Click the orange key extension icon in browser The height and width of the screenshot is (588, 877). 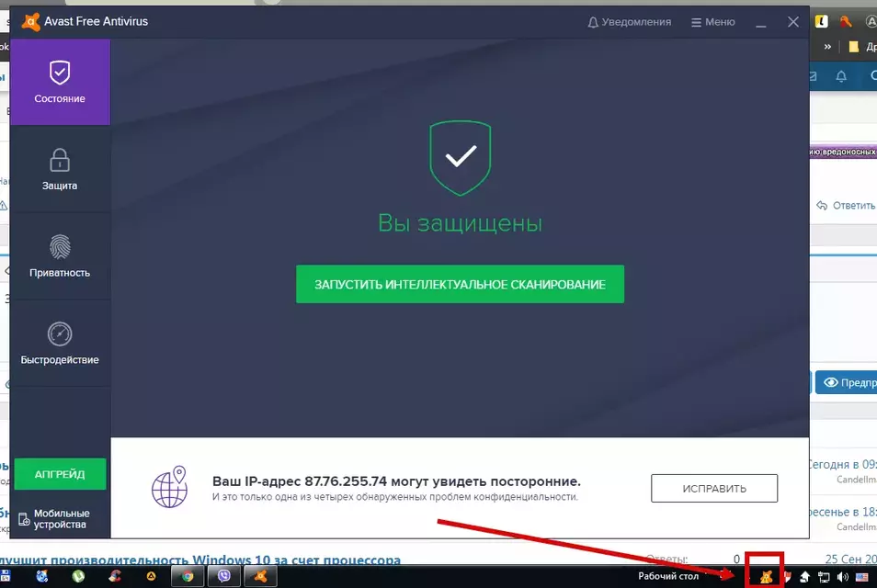[x=846, y=21]
